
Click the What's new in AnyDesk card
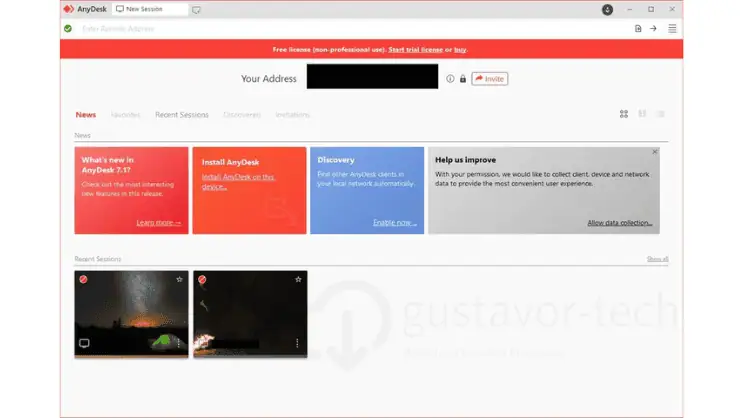pos(131,190)
